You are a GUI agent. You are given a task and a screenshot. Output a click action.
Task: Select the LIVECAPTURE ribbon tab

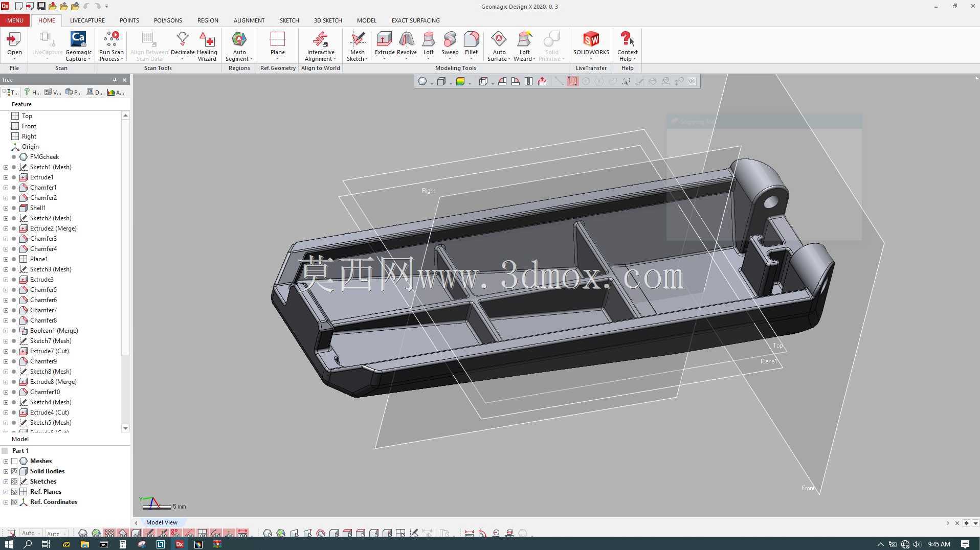[x=87, y=20]
